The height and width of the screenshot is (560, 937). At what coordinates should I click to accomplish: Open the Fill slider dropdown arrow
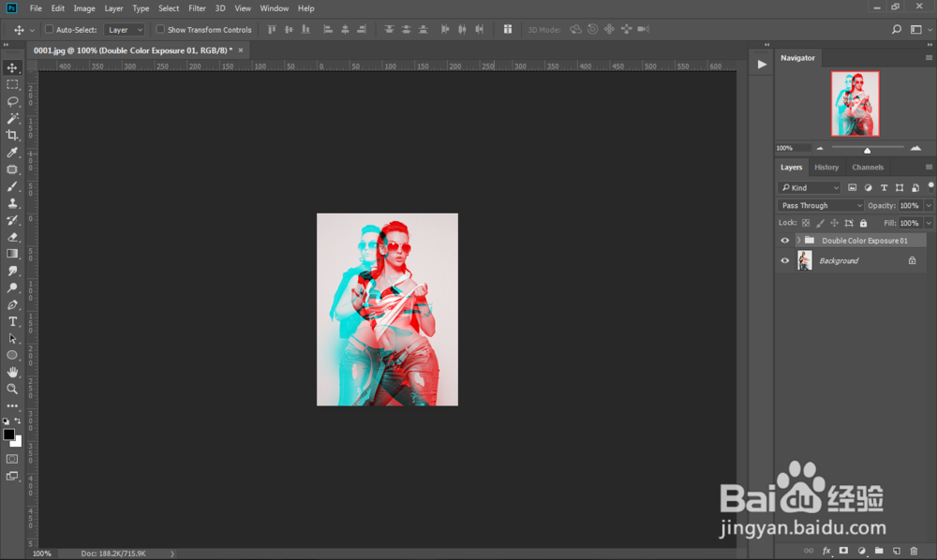[929, 223]
